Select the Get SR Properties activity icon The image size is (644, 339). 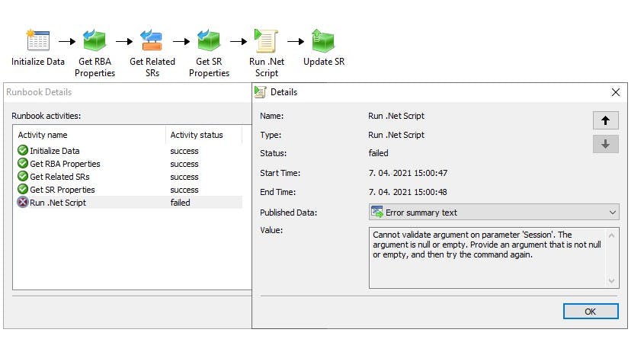209,40
